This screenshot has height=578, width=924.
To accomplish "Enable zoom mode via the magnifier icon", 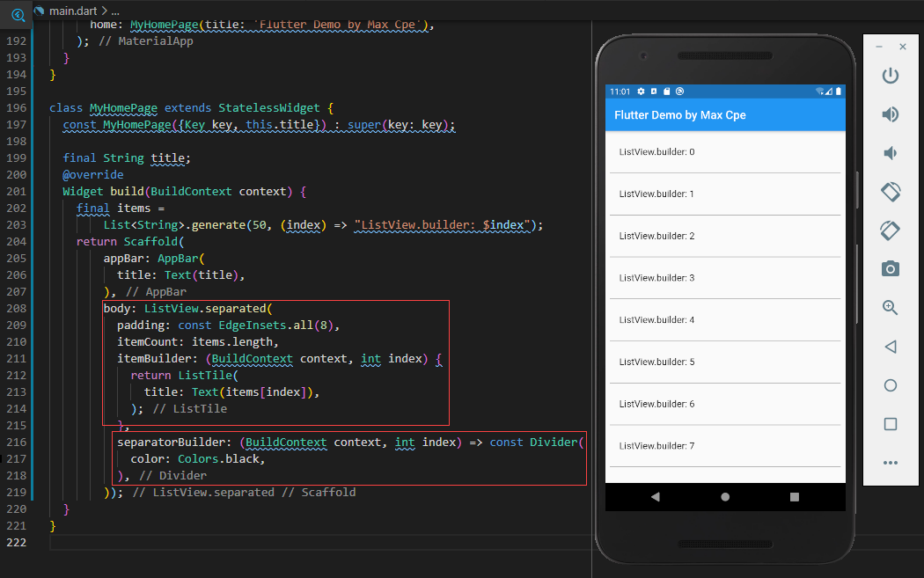I will point(890,307).
